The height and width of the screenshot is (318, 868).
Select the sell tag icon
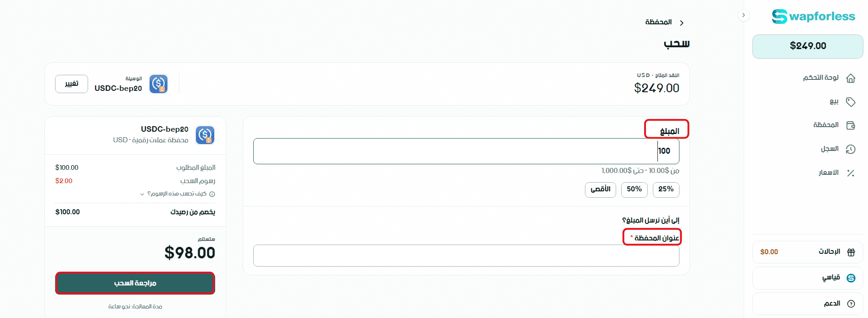851,102
